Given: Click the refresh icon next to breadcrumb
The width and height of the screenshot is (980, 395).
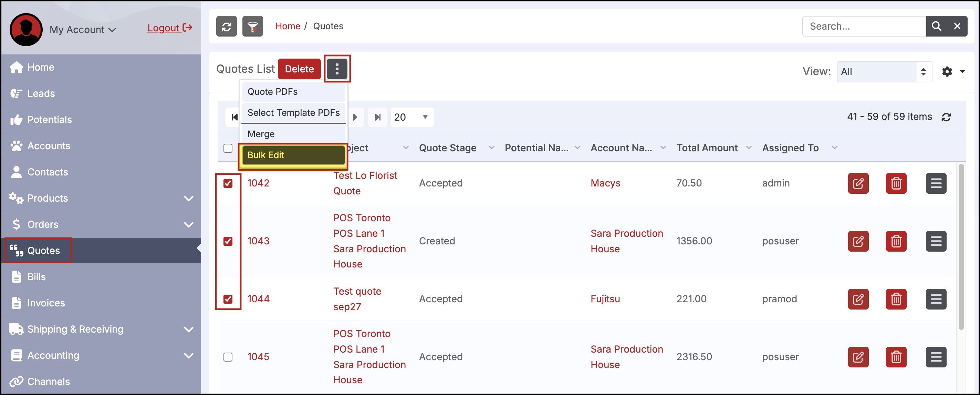Looking at the screenshot, I should 226,26.
